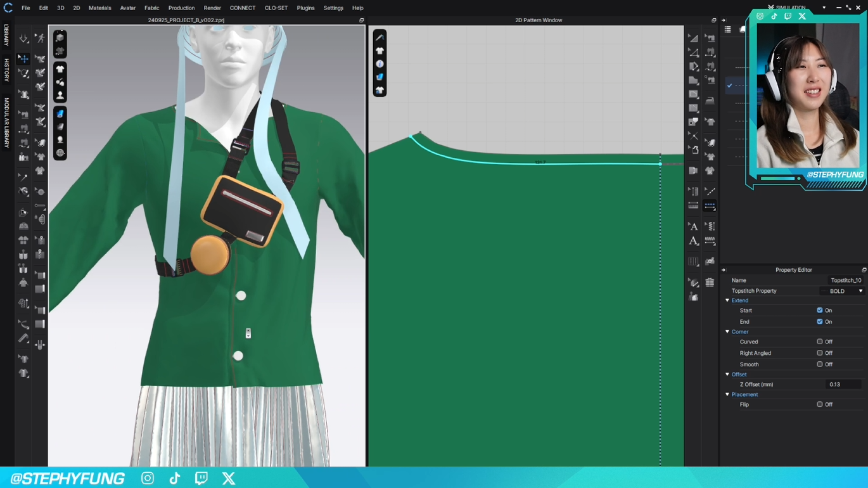Image resolution: width=868 pixels, height=488 pixels.
Task: Click the running avatar pose icon
Action: [x=40, y=39]
